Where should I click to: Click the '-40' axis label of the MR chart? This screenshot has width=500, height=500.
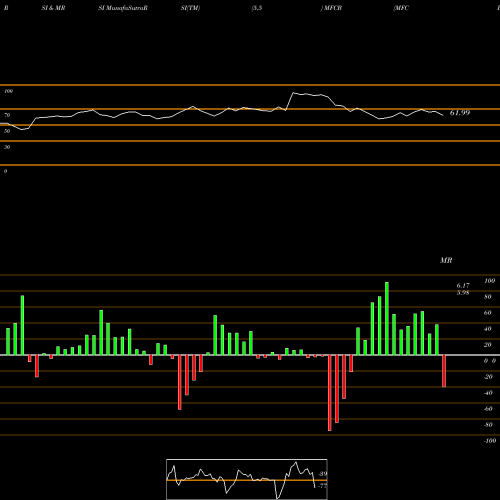coord(488,393)
